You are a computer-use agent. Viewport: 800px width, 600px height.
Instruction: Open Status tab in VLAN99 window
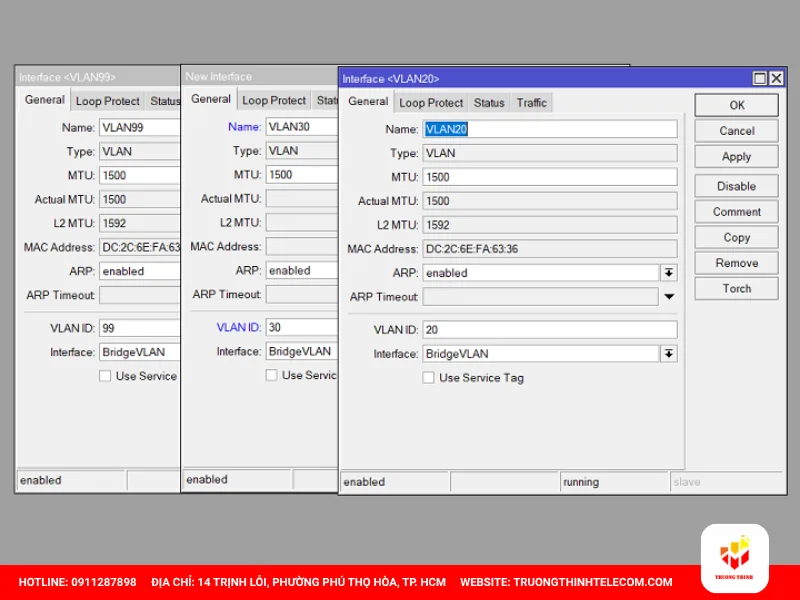163,101
